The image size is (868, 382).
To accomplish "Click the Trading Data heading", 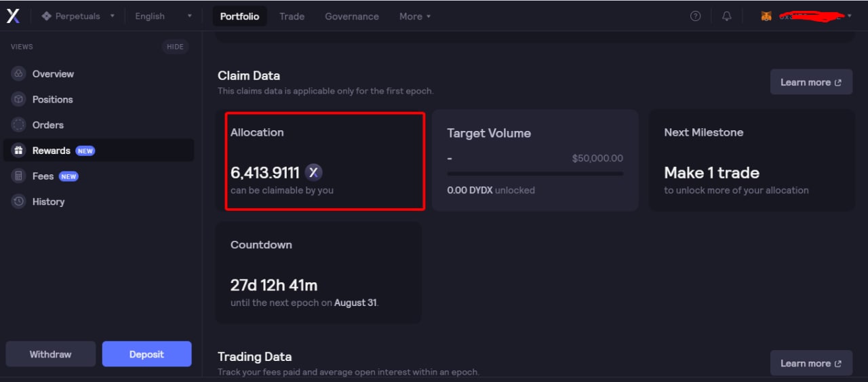I will (254, 356).
